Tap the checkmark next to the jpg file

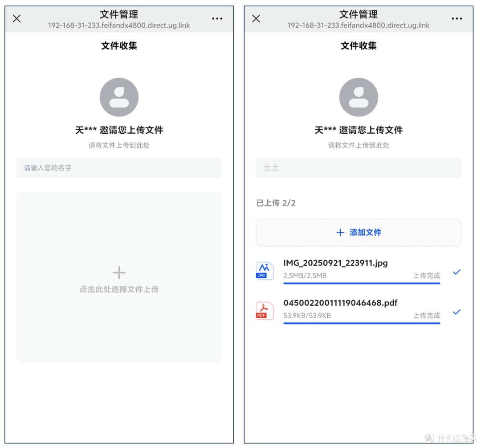click(457, 272)
